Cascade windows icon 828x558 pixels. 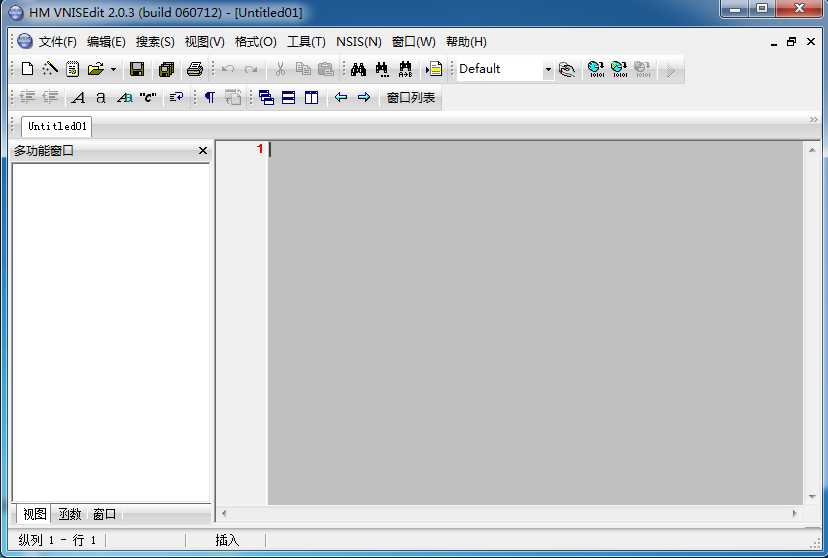pos(266,97)
